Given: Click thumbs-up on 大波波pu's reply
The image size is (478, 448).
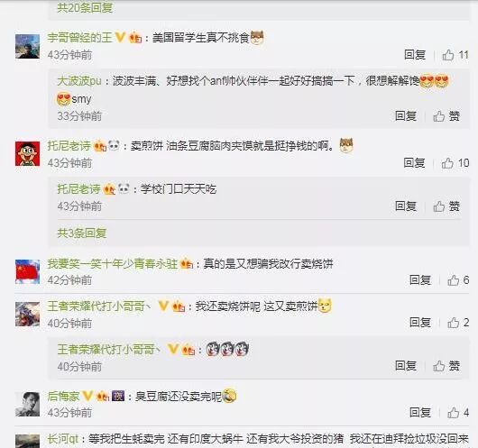Looking at the screenshot, I should (446, 116).
